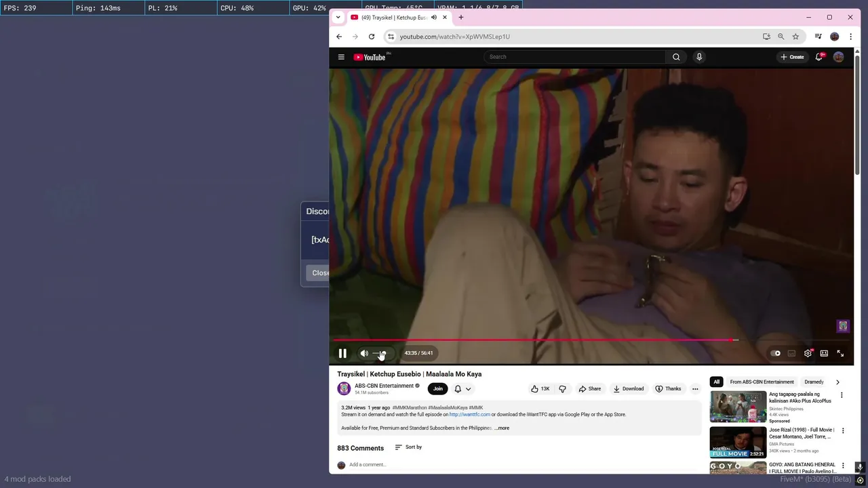Open Chrome media controls icon
This screenshot has width=868, height=488.
[x=818, y=37]
